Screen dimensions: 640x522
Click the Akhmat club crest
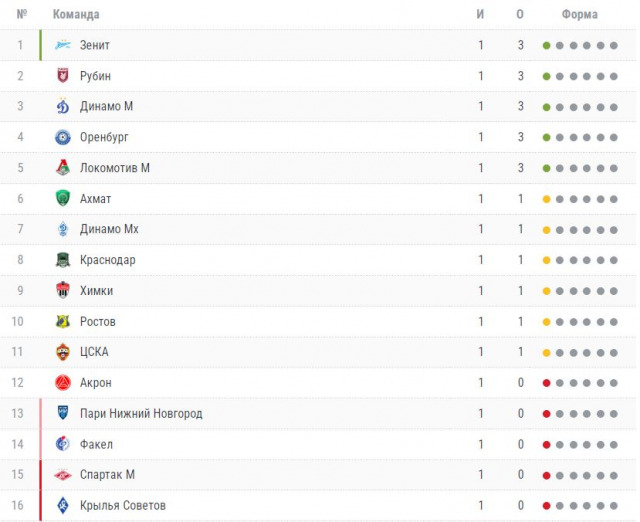coord(63,199)
